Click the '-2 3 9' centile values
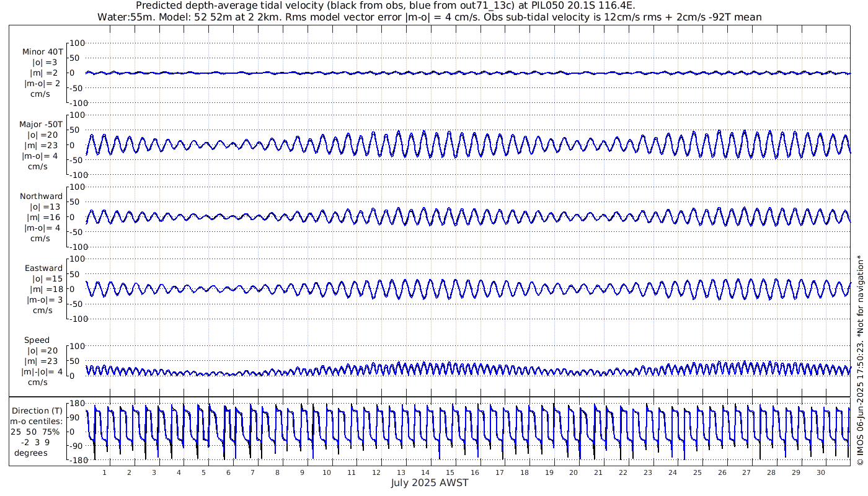Screen dimensions: 868x496 click(36, 442)
